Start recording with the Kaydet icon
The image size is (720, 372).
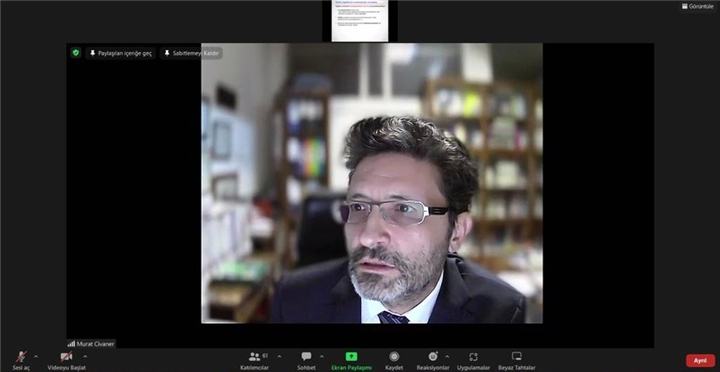[394, 357]
